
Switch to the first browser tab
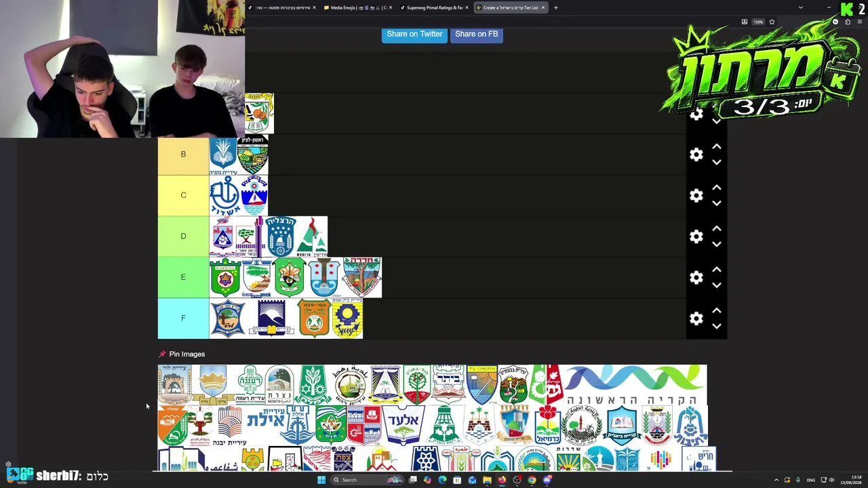[x=281, y=7]
